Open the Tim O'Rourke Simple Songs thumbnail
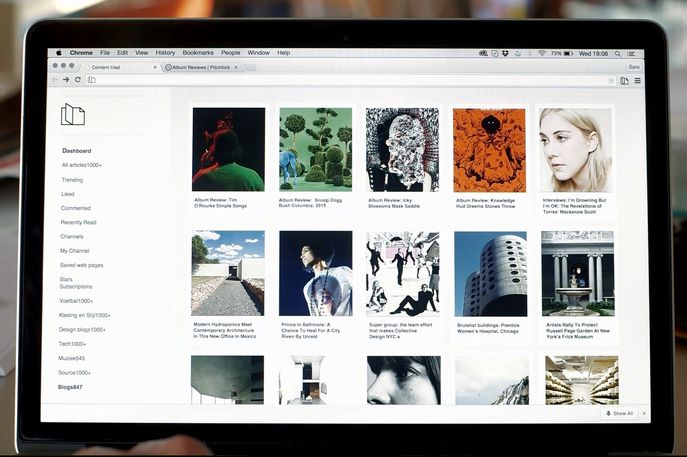This screenshot has width=687, height=457. coord(228,149)
